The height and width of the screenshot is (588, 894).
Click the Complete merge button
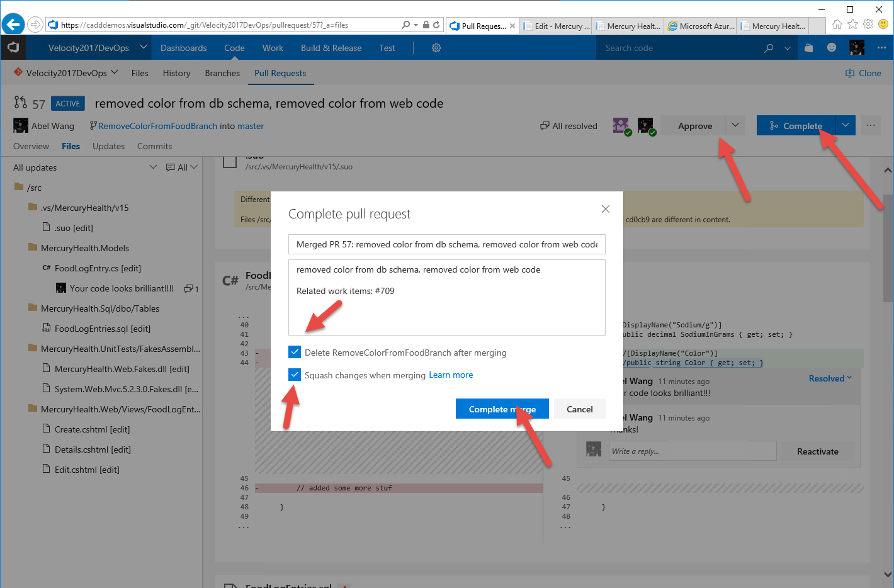tap(502, 409)
